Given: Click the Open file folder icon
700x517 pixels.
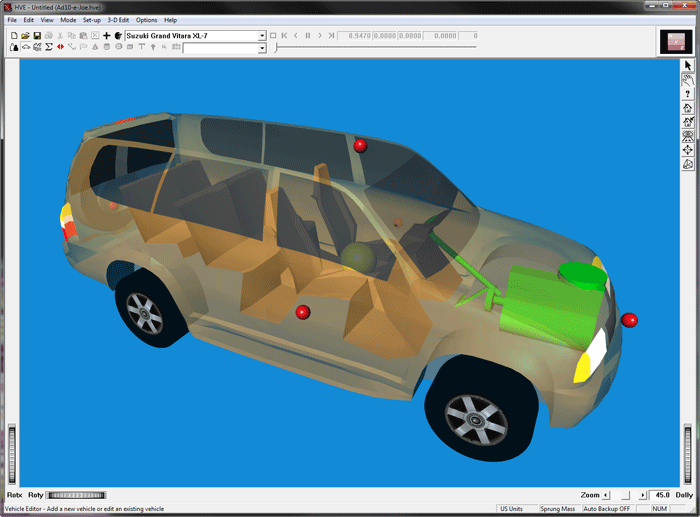Looking at the screenshot, I should 25,36.
